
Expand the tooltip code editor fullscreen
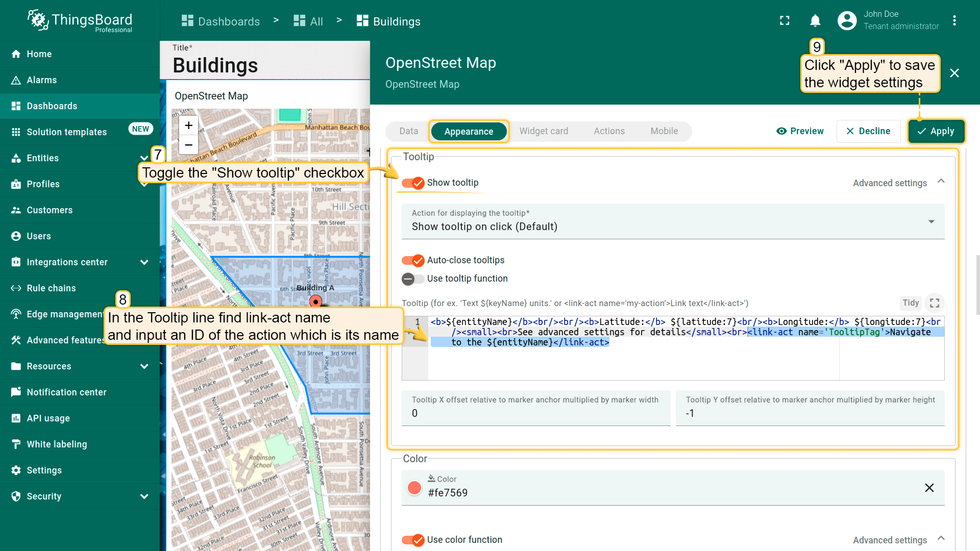[x=935, y=303]
